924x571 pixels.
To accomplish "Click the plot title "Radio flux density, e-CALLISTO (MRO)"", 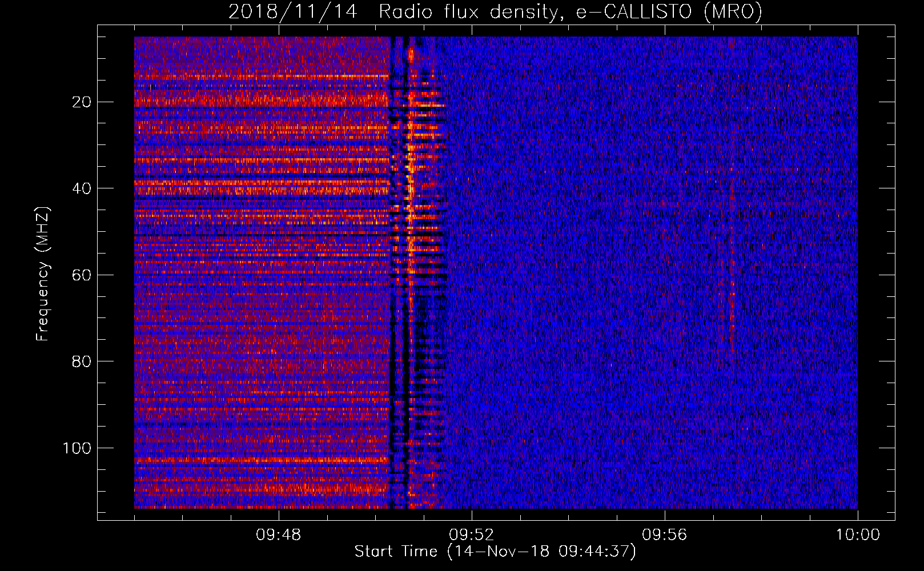I will point(571,11).
